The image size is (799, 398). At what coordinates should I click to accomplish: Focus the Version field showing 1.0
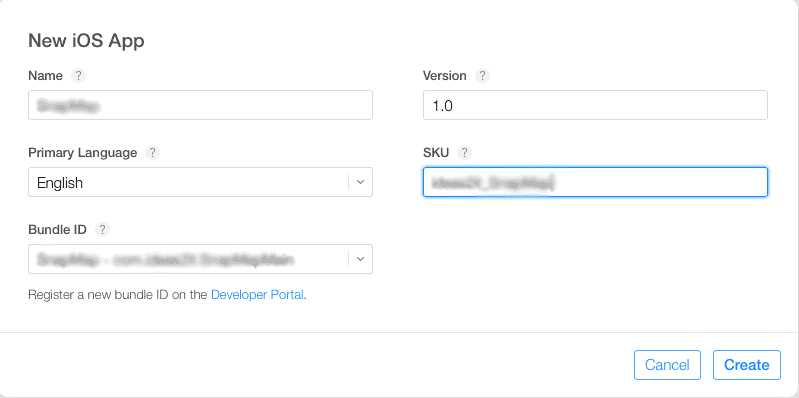click(595, 105)
